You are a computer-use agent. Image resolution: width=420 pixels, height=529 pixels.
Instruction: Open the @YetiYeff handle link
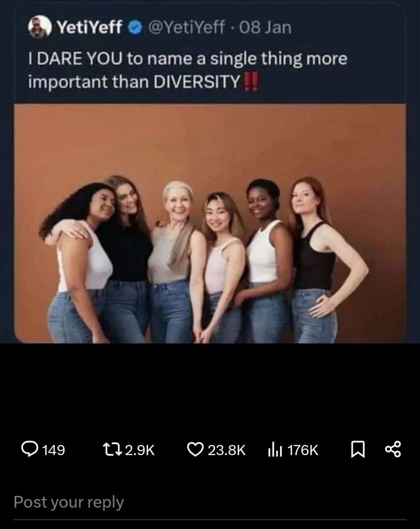pos(186,27)
